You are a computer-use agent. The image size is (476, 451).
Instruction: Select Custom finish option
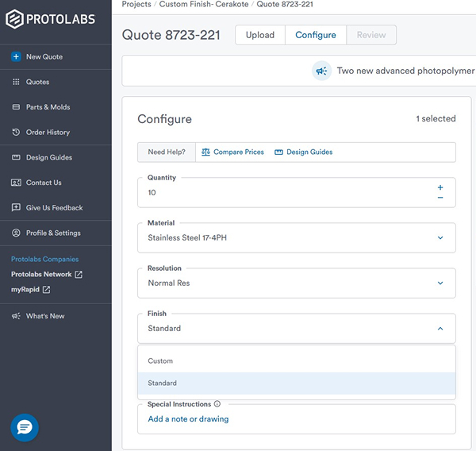tap(296, 360)
